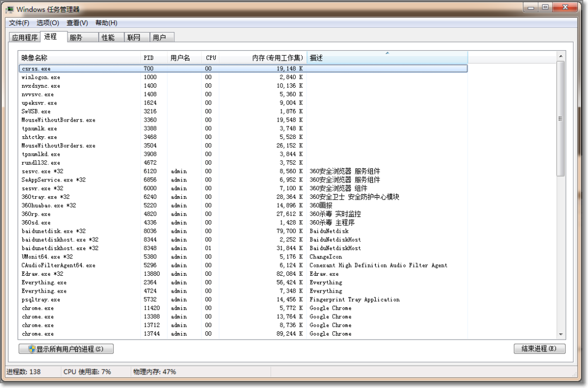Switch to the 服务 tab
This screenshot has height=388, width=588.
click(x=83, y=38)
